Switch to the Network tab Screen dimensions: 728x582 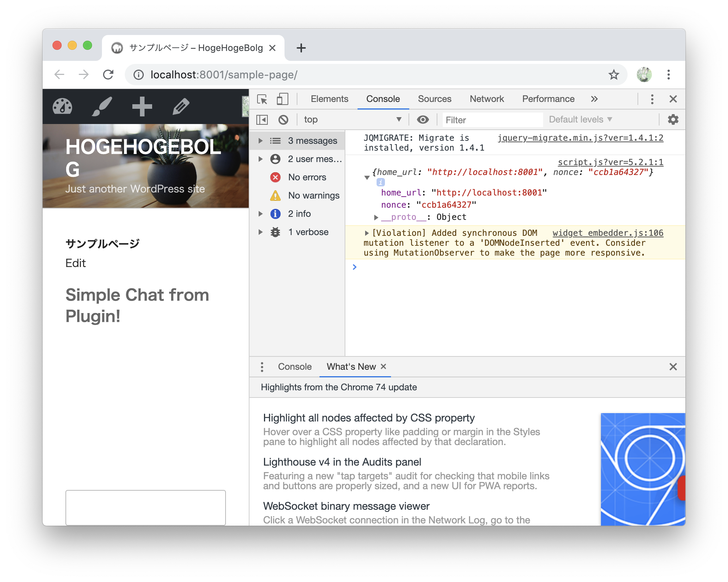pyautogui.click(x=486, y=99)
